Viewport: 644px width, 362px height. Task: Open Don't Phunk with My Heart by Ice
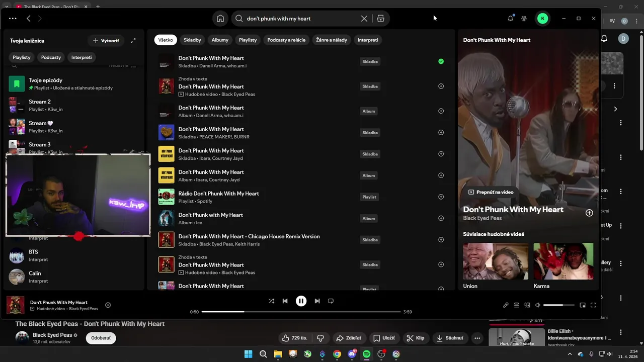[301, 219]
